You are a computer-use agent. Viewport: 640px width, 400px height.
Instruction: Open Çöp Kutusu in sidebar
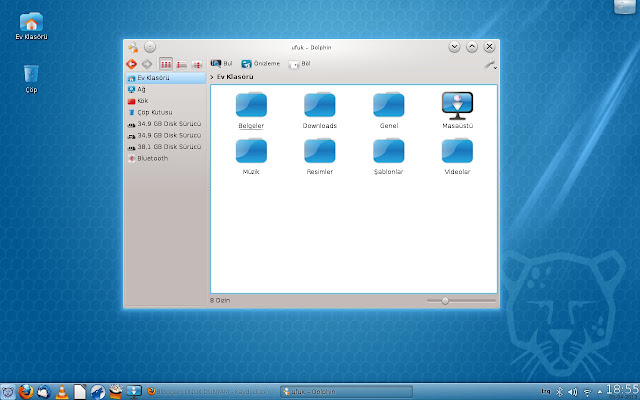[x=166, y=112]
